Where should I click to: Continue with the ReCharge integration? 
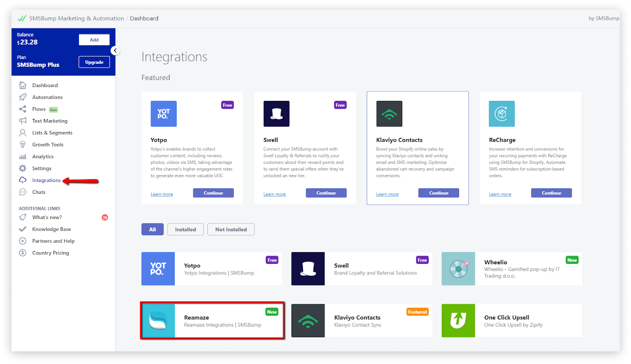551,193
